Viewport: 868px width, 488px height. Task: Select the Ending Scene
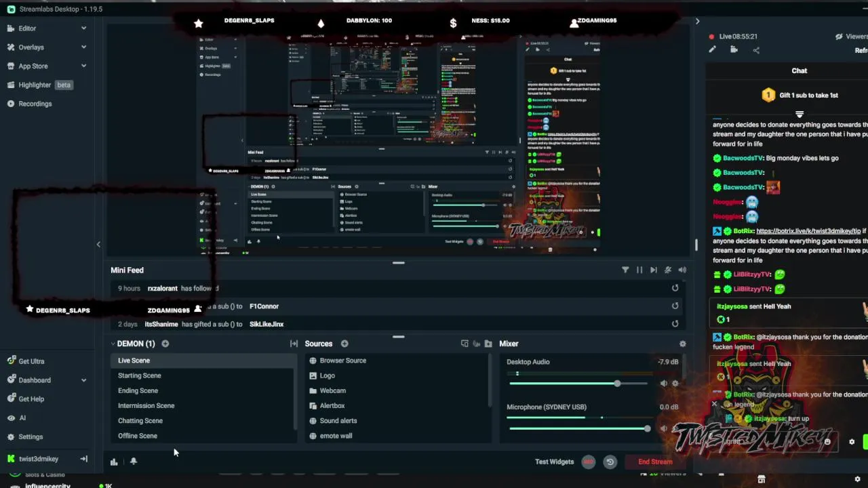coord(203,390)
